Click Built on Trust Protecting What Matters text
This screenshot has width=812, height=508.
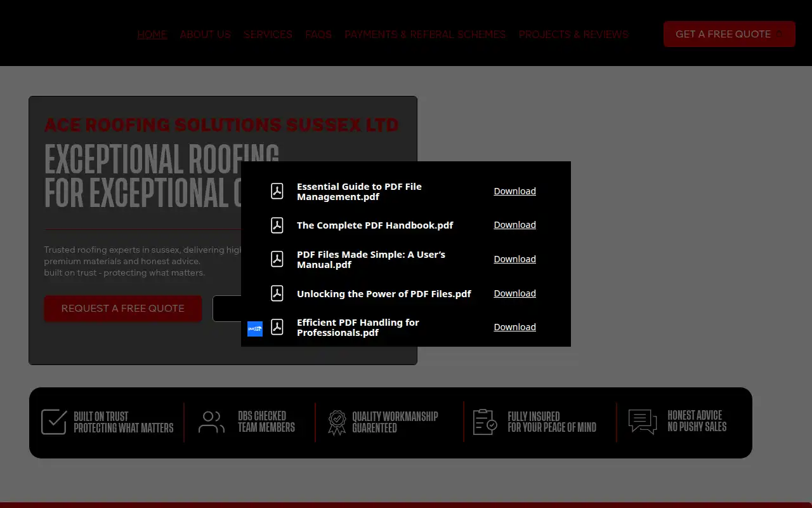[x=124, y=422]
